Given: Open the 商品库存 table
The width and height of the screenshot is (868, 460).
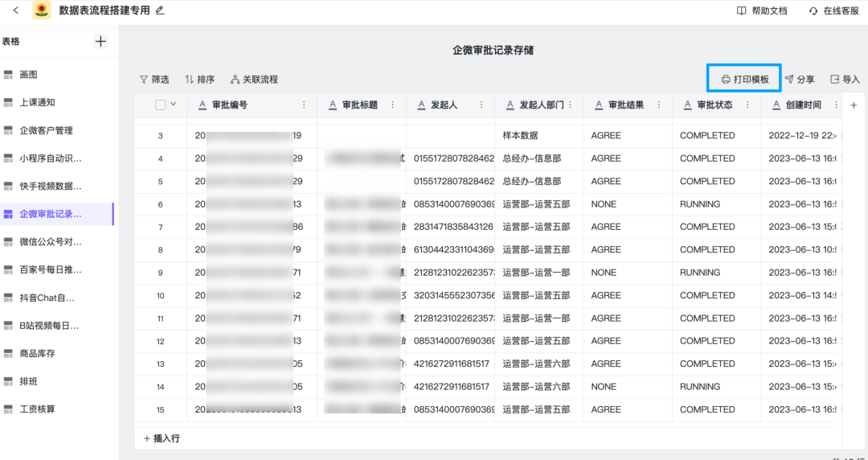Looking at the screenshot, I should coord(57,353).
